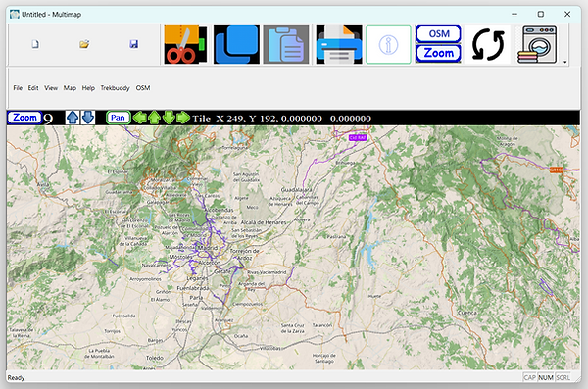Screen dimensions: 588x389
Task: Click the clipboard Paste icon
Action: [x=286, y=45]
